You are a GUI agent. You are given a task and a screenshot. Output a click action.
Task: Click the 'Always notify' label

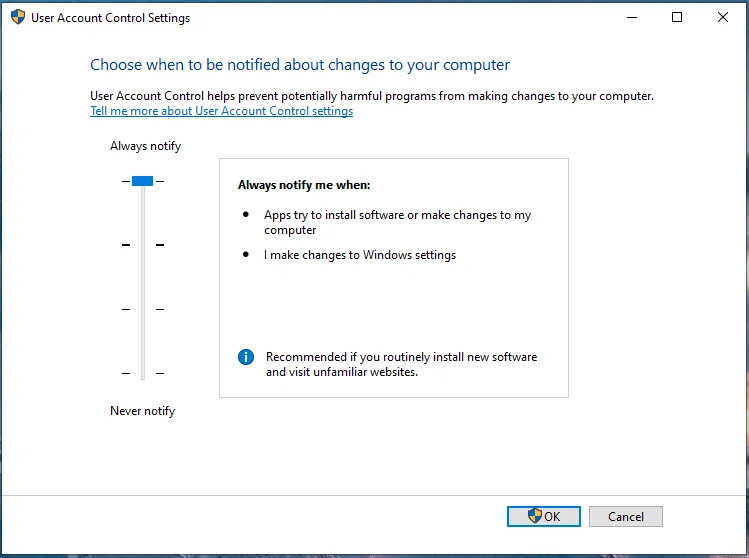click(x=145, y=146)
